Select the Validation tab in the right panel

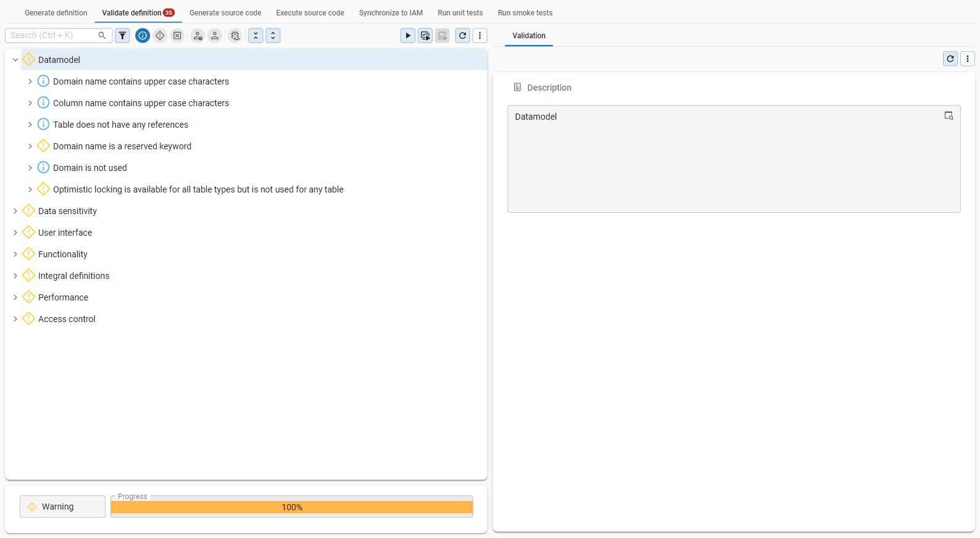tap(529, 36)
